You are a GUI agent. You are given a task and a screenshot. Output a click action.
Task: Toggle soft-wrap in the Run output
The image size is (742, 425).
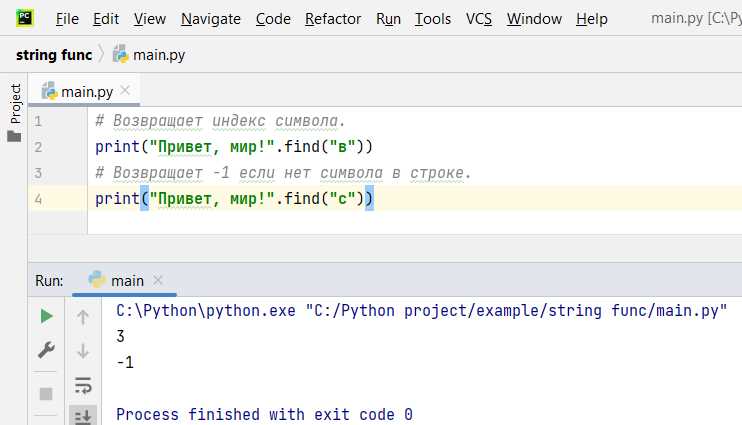pos(83,385)
